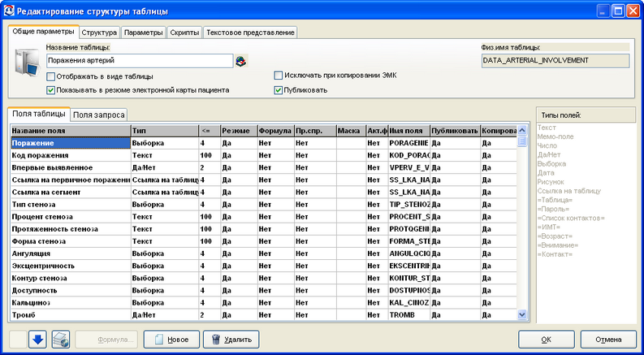
Task: Select the 'Форма стеноза' field row
Action: tap(264, 241)
